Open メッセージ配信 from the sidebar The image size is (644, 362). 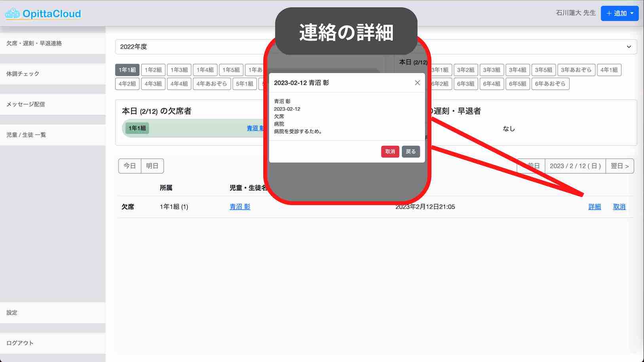coord(53,104)
